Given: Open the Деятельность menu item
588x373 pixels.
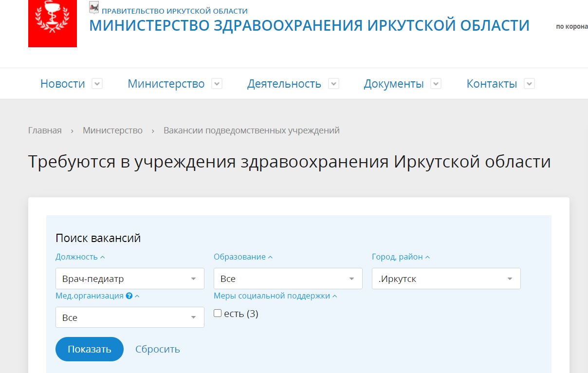Looking at the screenshot, I should [x=284, y=84].
